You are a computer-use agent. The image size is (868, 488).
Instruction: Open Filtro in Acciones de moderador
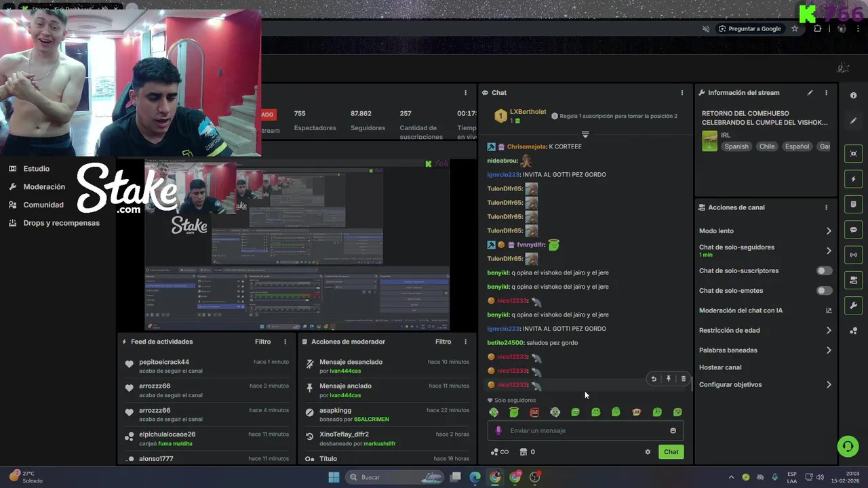(443, 342)
